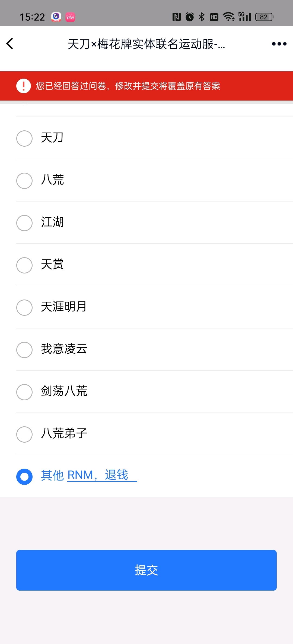This screenshot has height=644, width=293.
Task: Submit the survey with 提交 button
Action: [146, 570]
